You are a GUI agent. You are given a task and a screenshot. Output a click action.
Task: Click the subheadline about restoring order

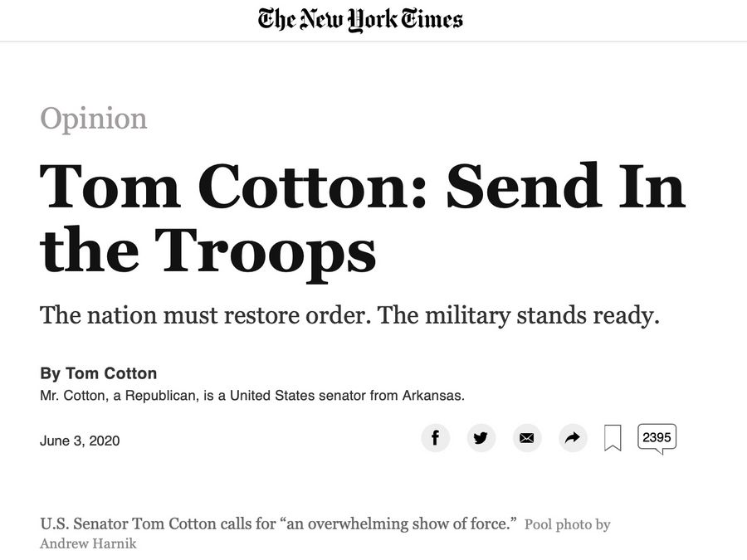349,315
